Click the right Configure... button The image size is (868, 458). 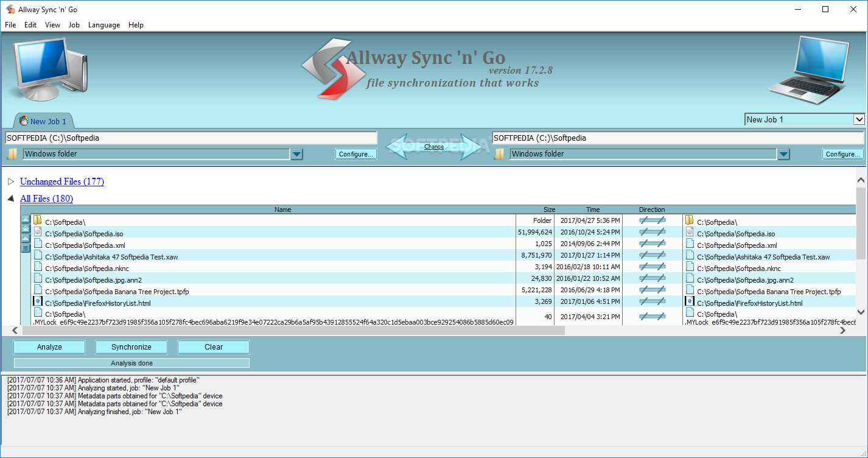843,154
